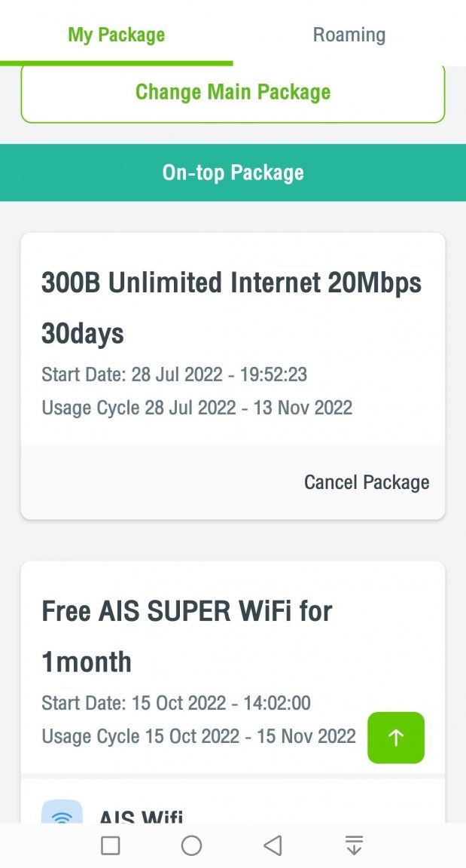466x868 pixels.
Task: Tap the green scroll-to-top arrow button
Action: click(x=396, y=738)
